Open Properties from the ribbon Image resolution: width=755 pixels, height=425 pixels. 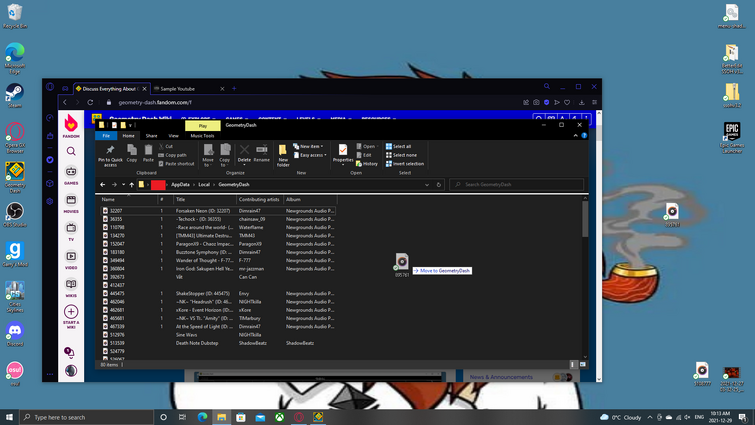click(x=343, y=155)
